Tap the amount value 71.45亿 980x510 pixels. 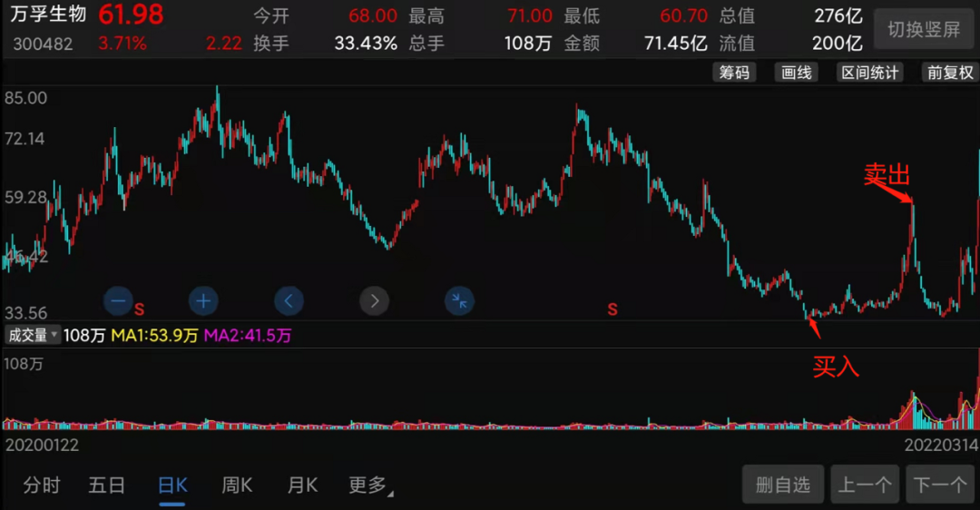pyautogui.click(x=676, y=44)
